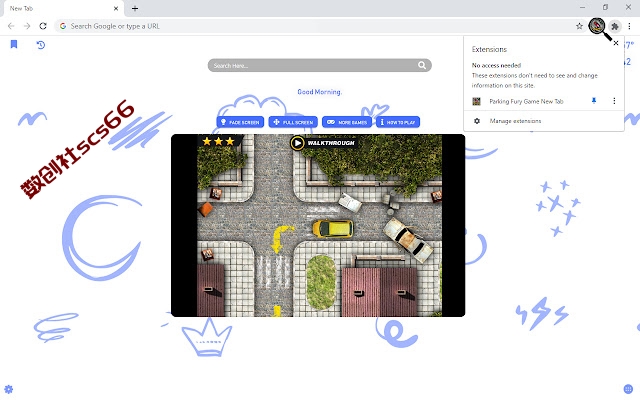640x400 pixels.
Task: Open the settings gear on the page
Action: tap(9, 389)
